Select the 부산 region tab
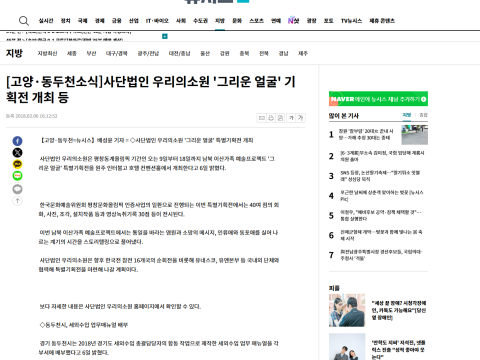Screen dimensions: 480x360 click(x=91, y=53)
